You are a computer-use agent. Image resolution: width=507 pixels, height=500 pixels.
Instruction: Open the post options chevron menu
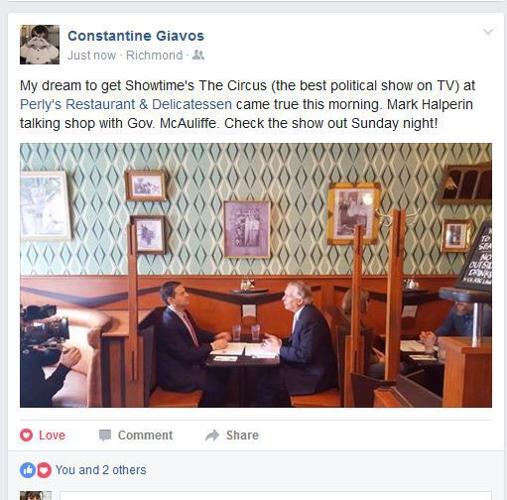[488, 32]
